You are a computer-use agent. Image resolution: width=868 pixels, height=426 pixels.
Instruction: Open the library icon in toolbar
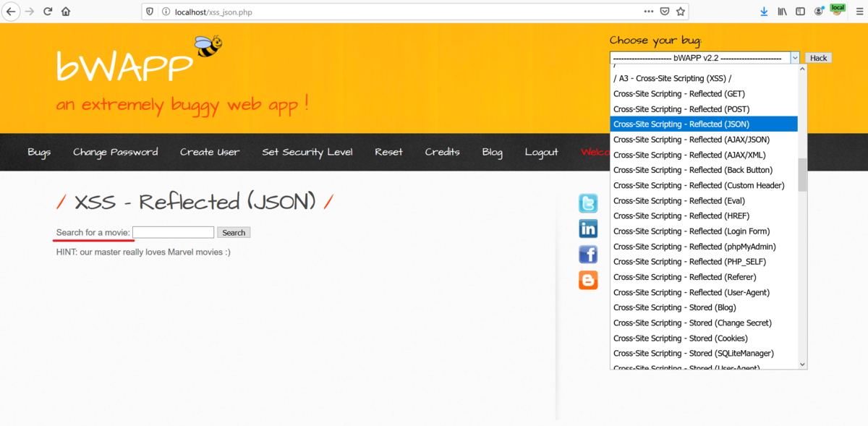(x=783, y=12)
